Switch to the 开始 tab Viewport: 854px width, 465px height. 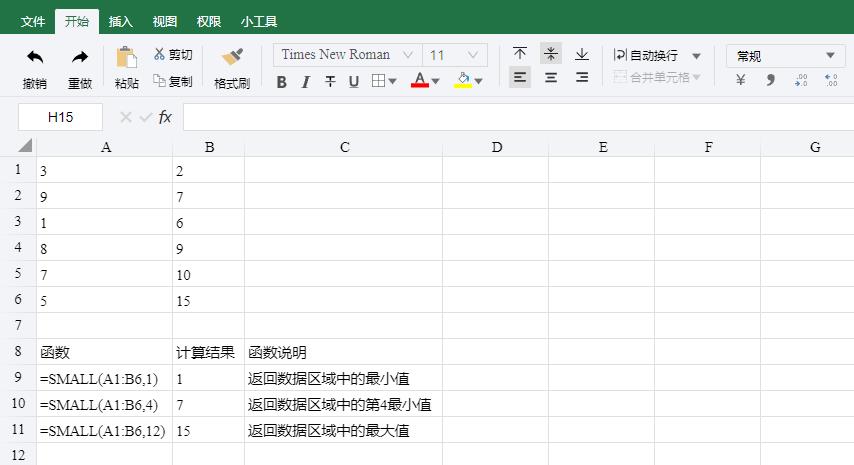point(77,21)
